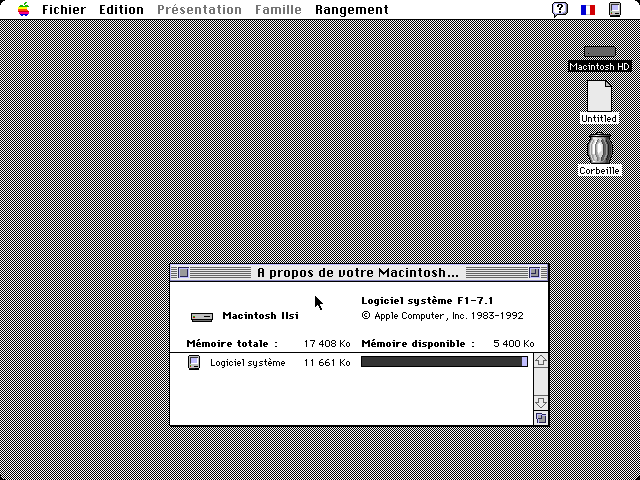Click the Macintosh IIsi computer icon
The width and height of the screenshot is (640, 480).
coord(202,317)
